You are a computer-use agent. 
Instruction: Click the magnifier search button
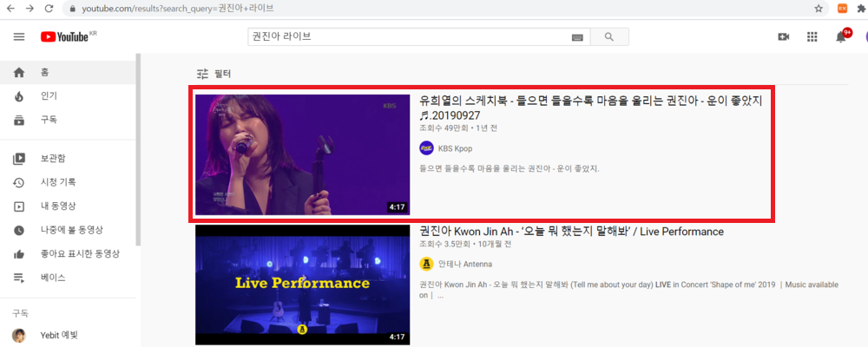[609, 37]
